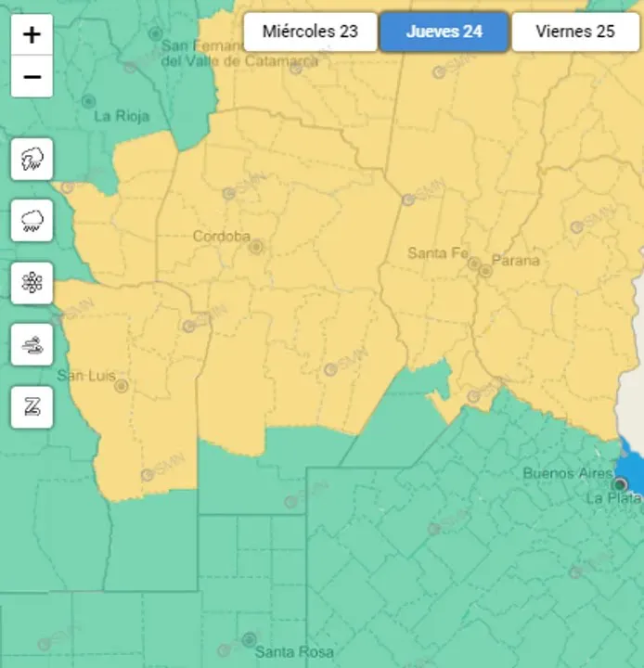
Task: Select the snowfall alert filter icon
Action: 32,283
